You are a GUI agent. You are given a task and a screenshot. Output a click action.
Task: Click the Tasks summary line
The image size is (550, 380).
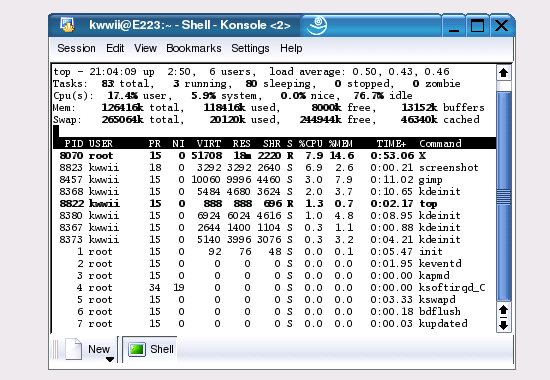pyautogui.click(x=256, y=84)
